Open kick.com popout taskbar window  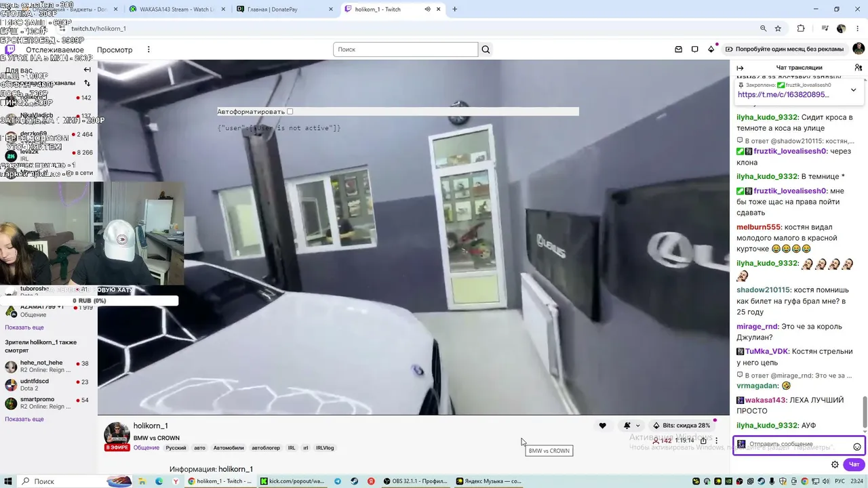pyautogui.click(x=293, y=481)
